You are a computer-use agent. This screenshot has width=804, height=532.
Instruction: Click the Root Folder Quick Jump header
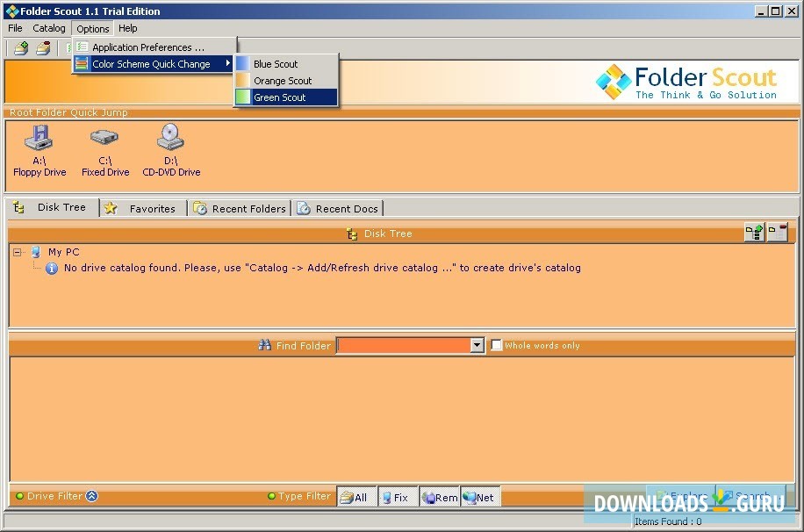coord(68,112)
